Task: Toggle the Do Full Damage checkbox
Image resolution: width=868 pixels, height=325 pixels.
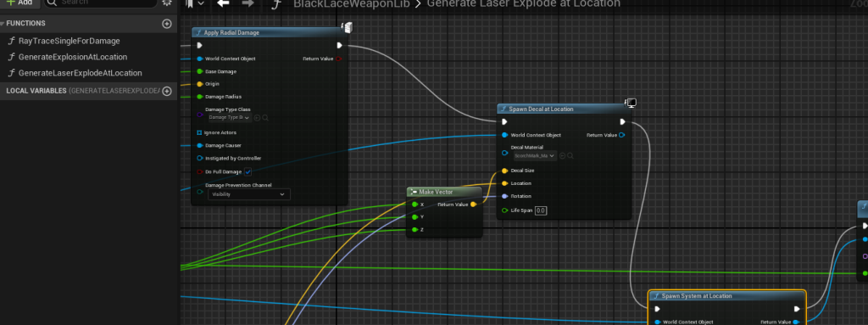Action: [248, 172]
